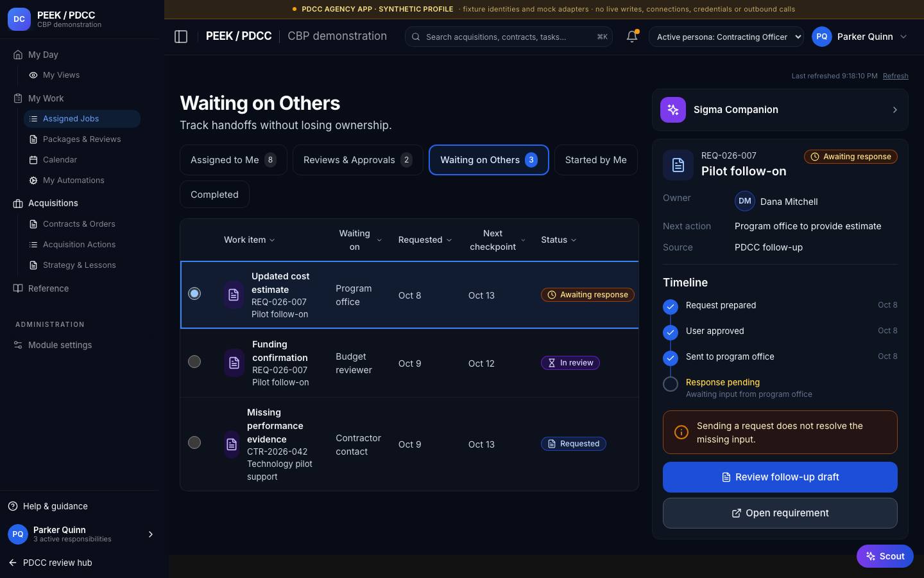Open Packages & Reviews in the sidebar
The image size is (924, 578).
[x=81, y=139]
